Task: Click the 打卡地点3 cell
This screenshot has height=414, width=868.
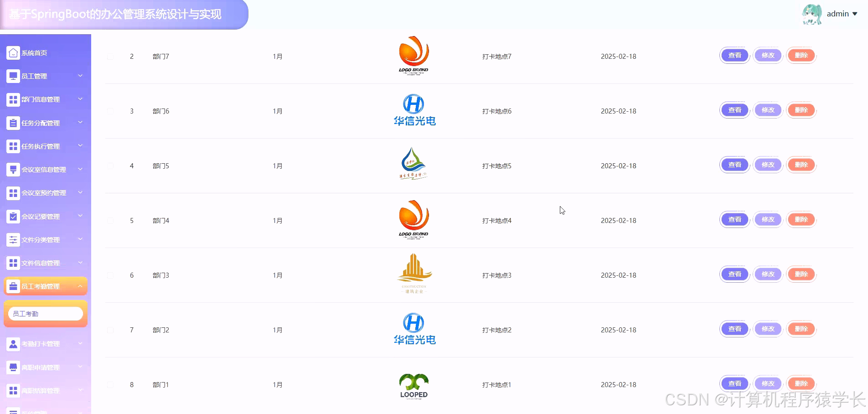Action: coord(497,275)
